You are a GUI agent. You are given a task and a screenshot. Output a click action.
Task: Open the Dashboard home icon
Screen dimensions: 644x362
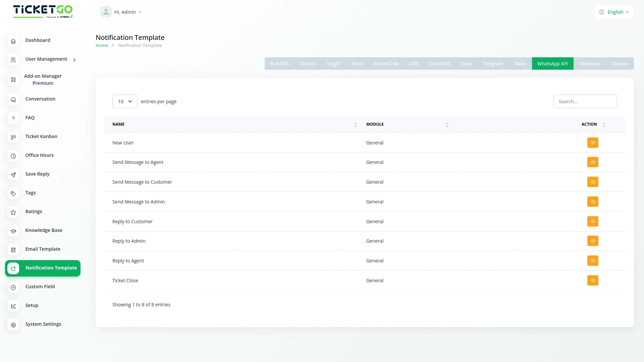pos(13,41)
